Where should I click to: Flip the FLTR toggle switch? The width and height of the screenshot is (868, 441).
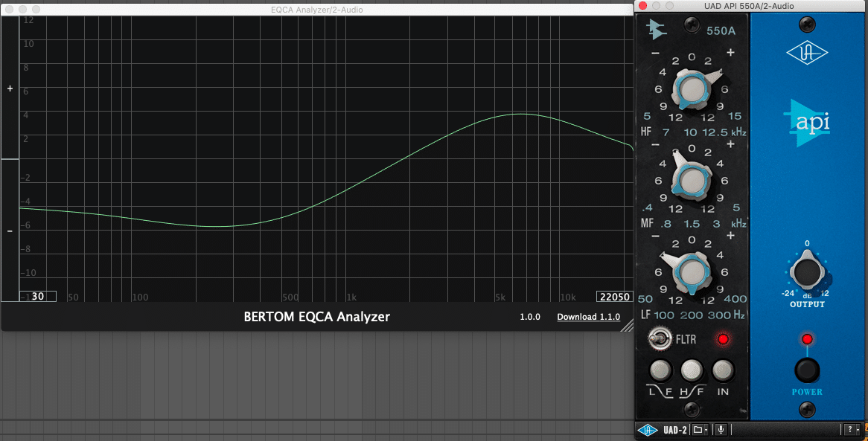pos(659,338)
